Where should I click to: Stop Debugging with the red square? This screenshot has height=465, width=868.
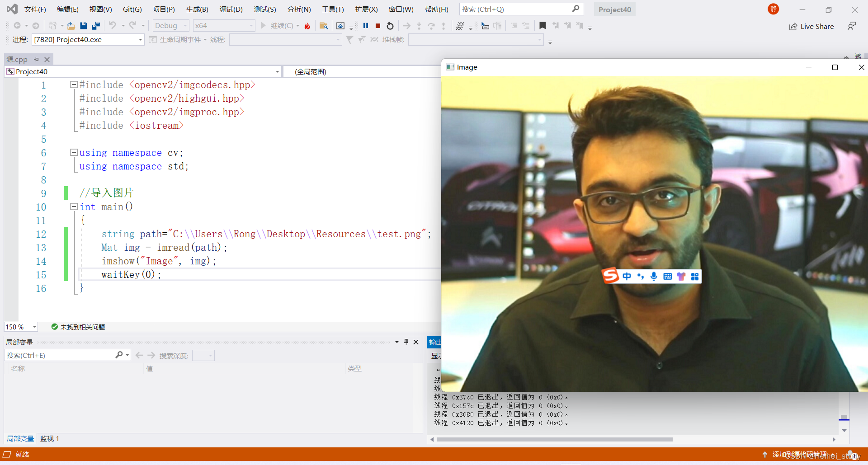[x=377, y=26]
